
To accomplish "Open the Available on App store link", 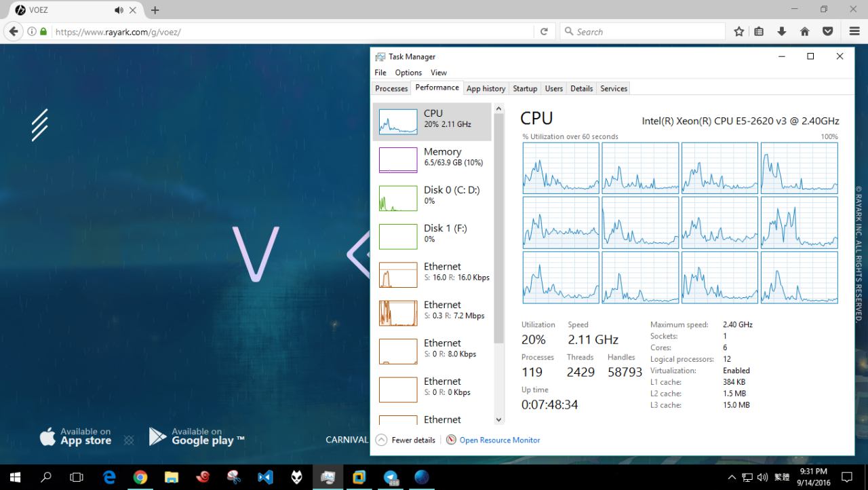I will tap(75, 436).
